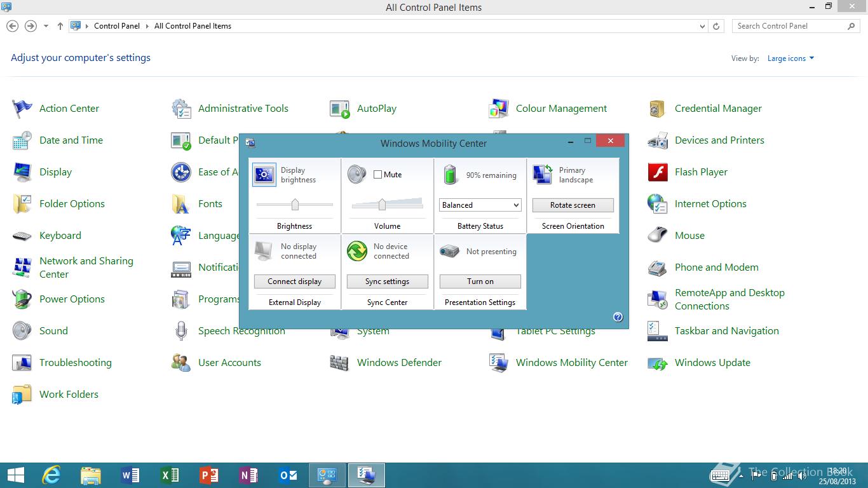The image size is (868, 488).
Task: Expand the address bar history dropdown
Action: [702, 27]
